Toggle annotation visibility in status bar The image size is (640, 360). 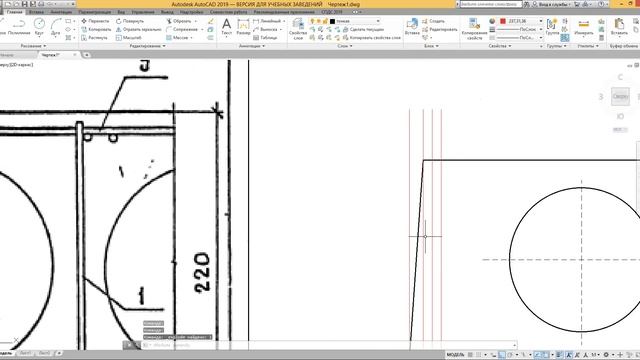click(x=569, y=355)
